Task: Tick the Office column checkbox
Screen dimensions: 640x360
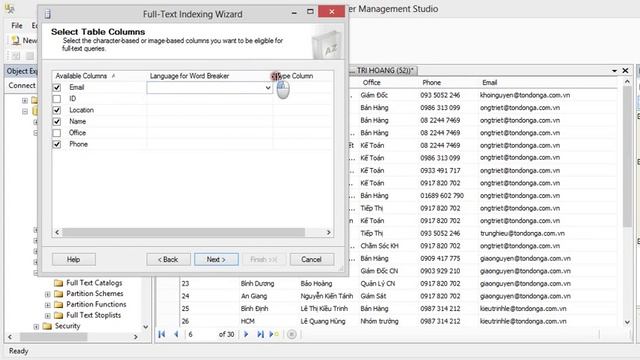Action: coord(57,133)
